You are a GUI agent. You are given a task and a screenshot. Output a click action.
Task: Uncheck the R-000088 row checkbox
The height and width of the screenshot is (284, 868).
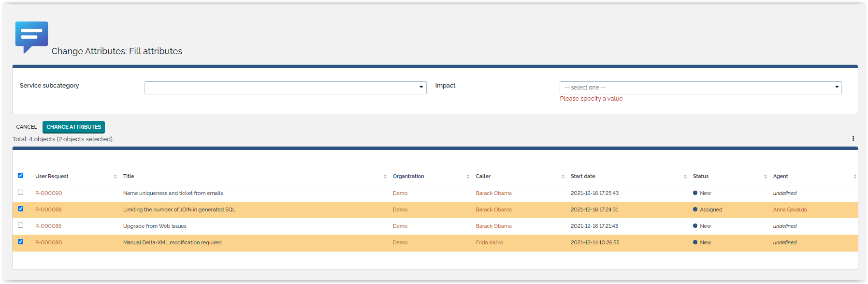20,209
